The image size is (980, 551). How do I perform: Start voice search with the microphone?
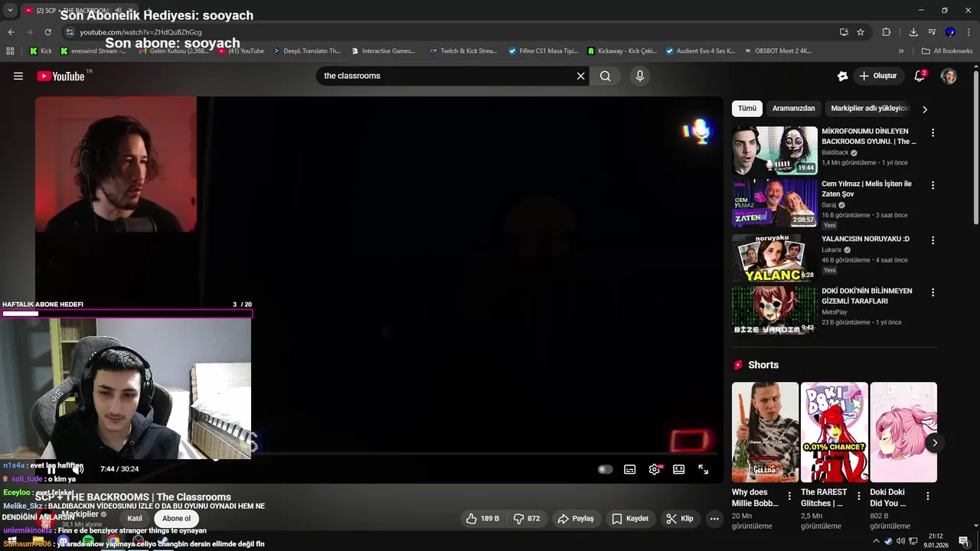(640, 76)
